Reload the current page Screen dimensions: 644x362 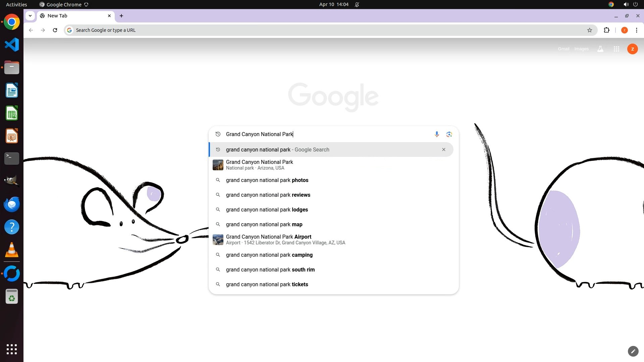click(x=55, y=30)
